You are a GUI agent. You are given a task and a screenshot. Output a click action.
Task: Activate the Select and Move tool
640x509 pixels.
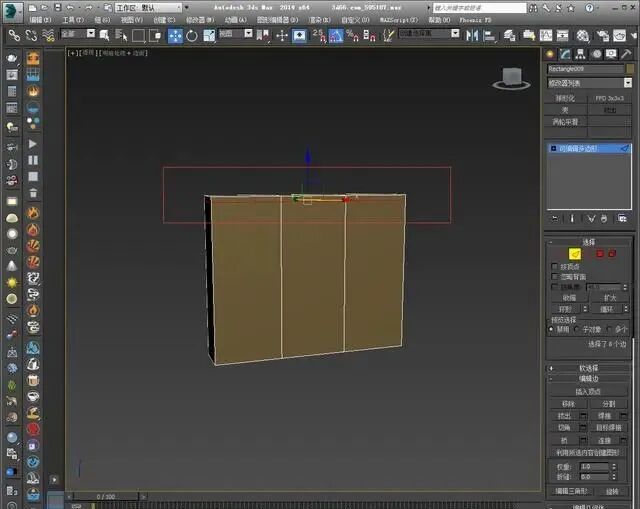pos(176,36)
